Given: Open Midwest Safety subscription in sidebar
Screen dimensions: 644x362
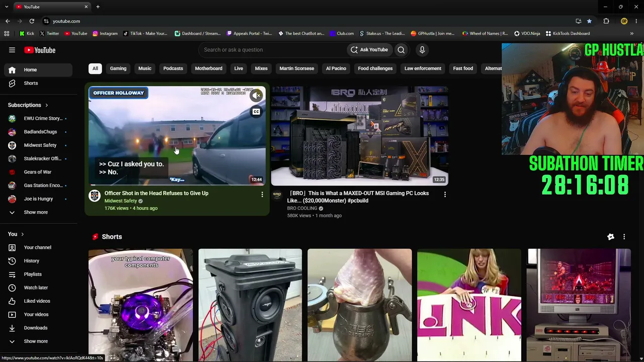Looking at the screenshot, I should pyautogui.click(x=38, y=145).
